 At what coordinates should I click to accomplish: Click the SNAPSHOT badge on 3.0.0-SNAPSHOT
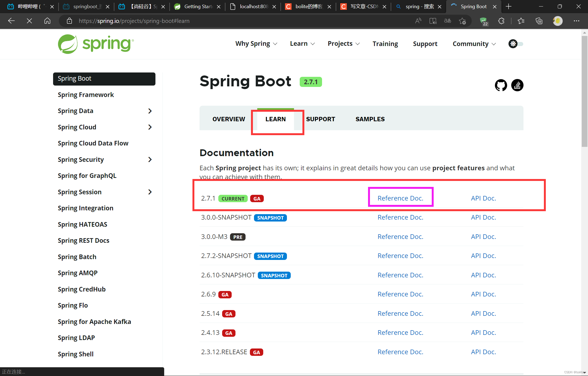point(270,217)
